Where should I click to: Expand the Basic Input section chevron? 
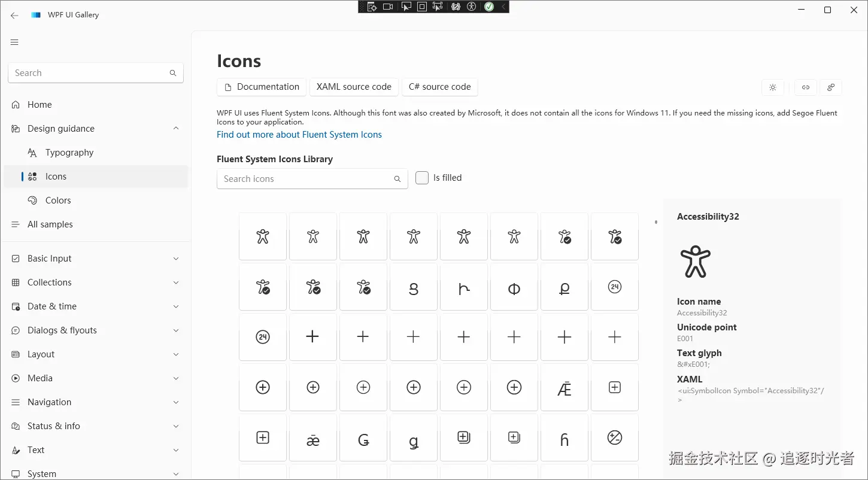pos(176,259)
